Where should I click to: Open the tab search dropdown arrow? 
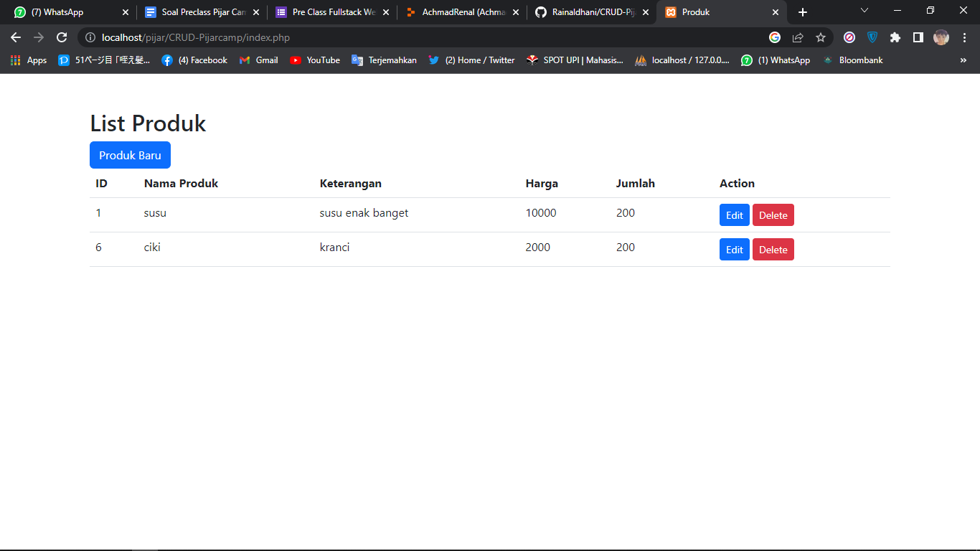[x=864, y=11]
